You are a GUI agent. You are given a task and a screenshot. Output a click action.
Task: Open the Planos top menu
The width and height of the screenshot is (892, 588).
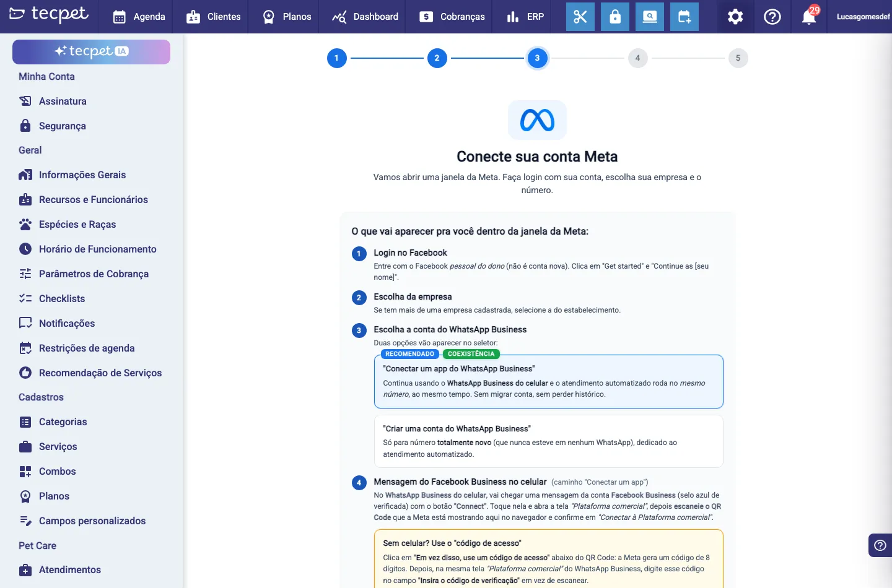pyautogui.click(x=287, y=17)
